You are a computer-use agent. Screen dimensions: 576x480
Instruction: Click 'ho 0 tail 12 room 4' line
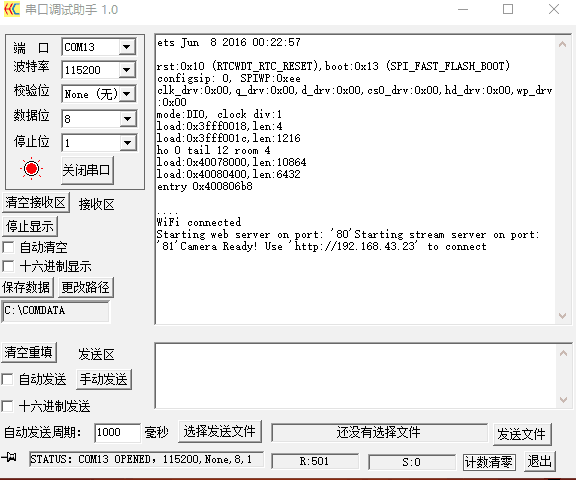(x=213, y=150)
